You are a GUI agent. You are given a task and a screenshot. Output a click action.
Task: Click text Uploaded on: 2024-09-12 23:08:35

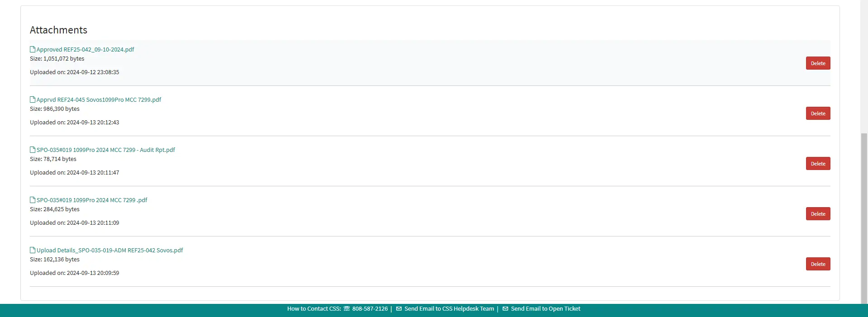75,72
